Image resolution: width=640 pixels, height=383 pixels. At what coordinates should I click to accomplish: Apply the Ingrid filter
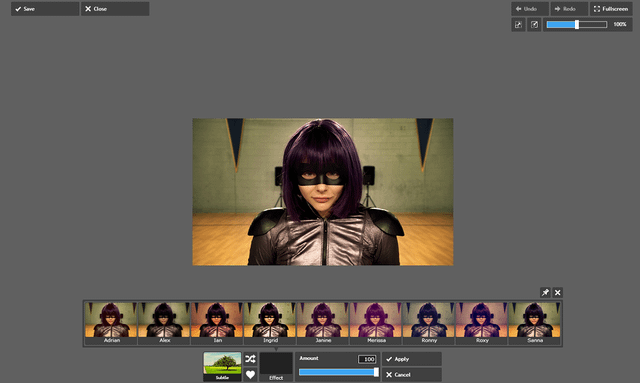pyautogui.click(x=270, y=323)
